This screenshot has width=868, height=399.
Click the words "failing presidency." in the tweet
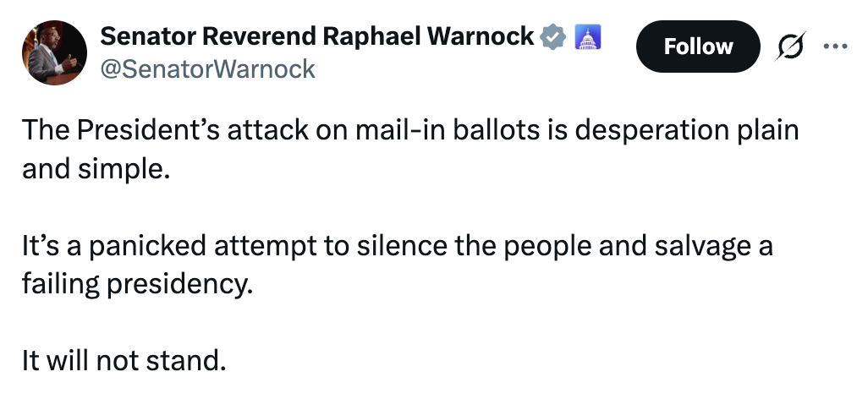(x=138, y=283)
